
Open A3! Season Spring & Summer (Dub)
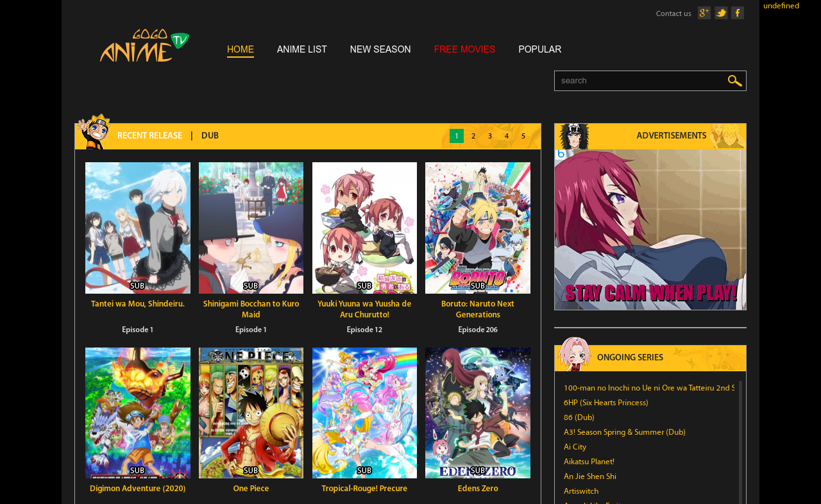[x=625, y=432]
